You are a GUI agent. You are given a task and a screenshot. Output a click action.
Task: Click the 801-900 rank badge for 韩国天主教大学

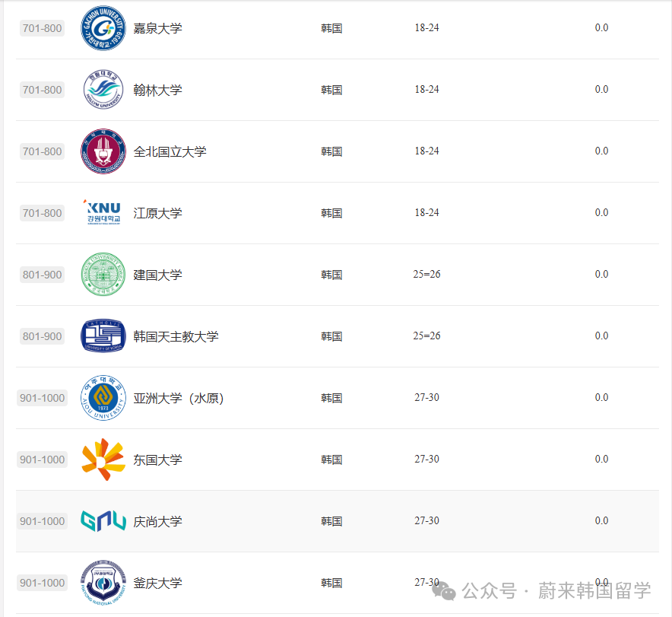(x=42, y=336)
